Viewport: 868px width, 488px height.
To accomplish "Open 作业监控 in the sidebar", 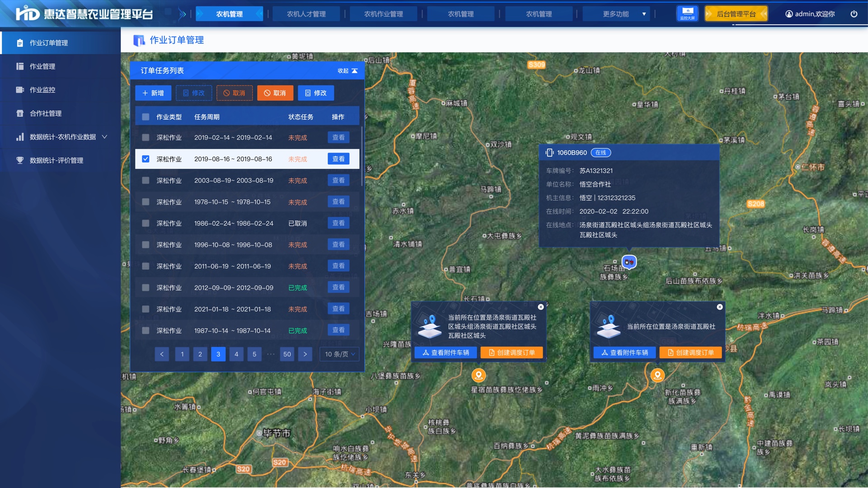I will pos(61,90).
